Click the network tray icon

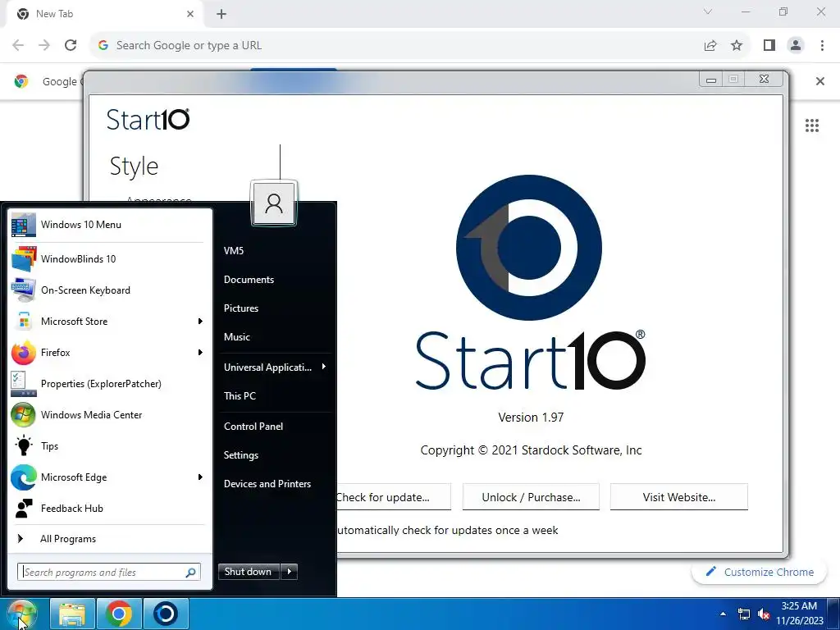[744, 614]
